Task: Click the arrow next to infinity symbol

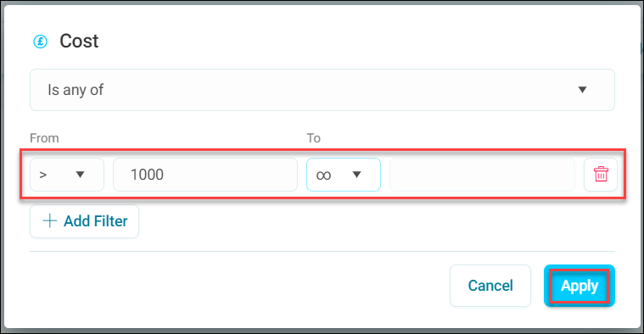Action: 356,175
